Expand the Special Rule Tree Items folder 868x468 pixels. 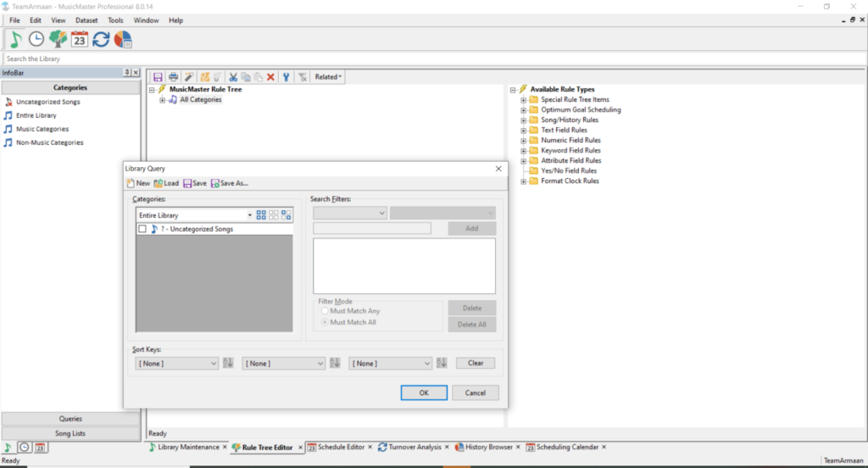(x=523, y=100)
